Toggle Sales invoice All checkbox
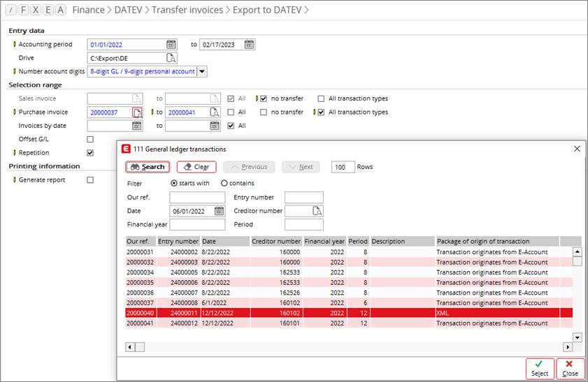Image resolution: width=588 pixels, height=382 pixels. click(231, 98)
